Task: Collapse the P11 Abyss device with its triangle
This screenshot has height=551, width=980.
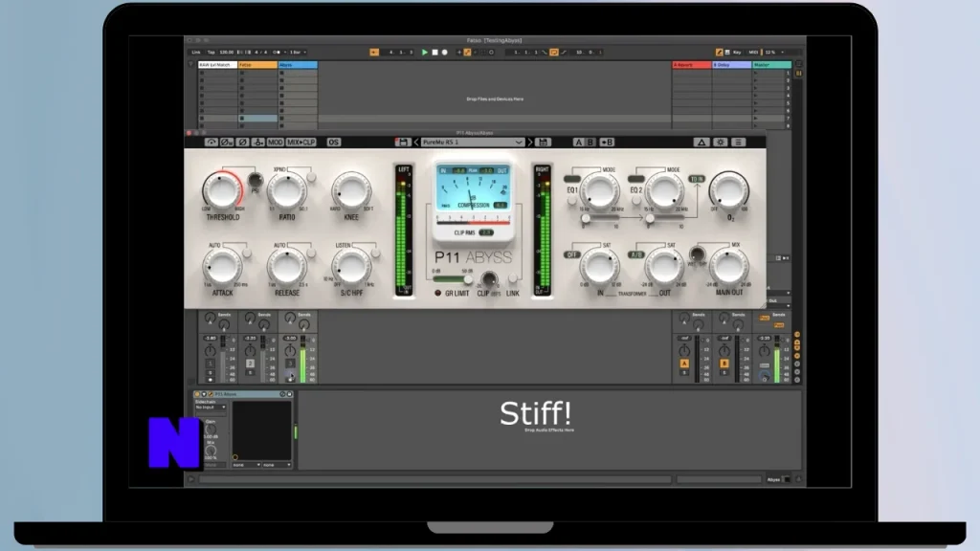Action: point(204,394)
